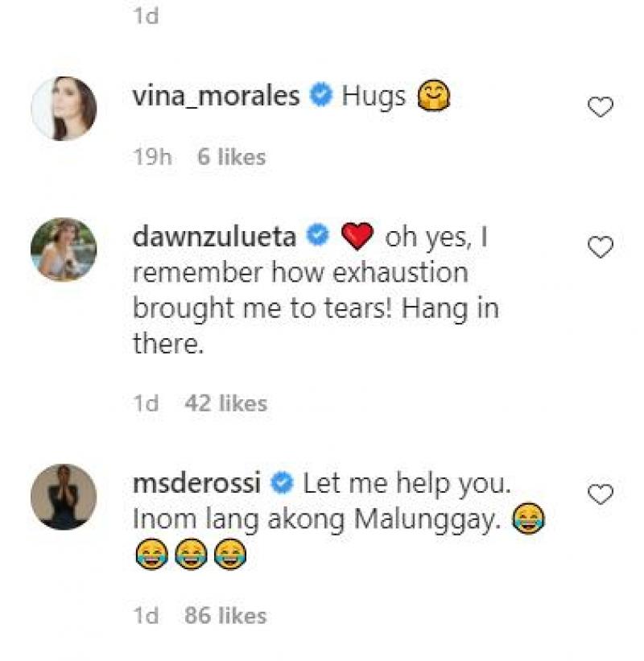The image size is (644, 661).
Task: Like the vina_morales "Hugs" comment
Action: coord(601,107)
